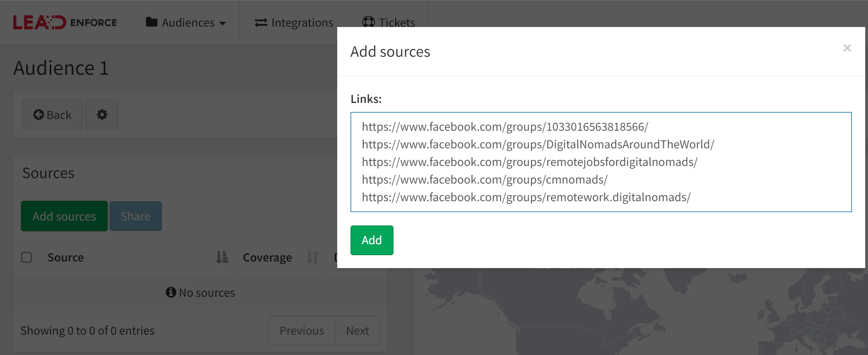The image size is (868, 355).
Task: Toggle the select-all sources checkbox
Action: pyautogui.click(x=27, y=258)
